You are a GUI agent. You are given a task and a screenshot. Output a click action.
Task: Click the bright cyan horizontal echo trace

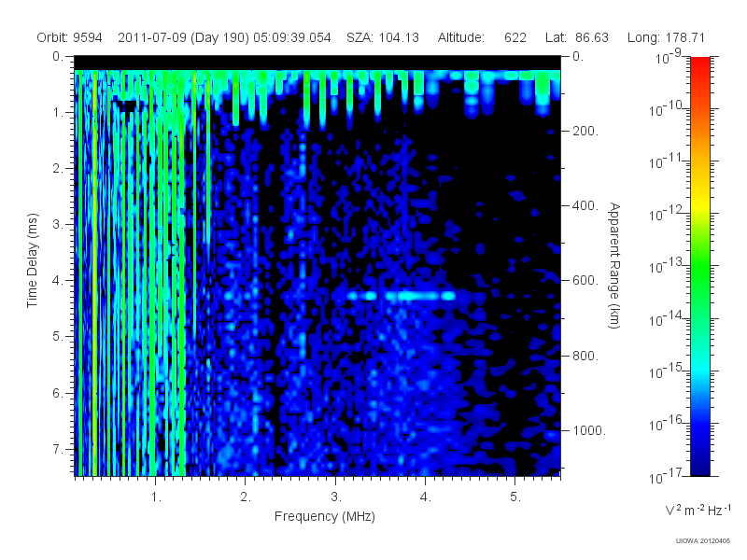click(402, 296)
